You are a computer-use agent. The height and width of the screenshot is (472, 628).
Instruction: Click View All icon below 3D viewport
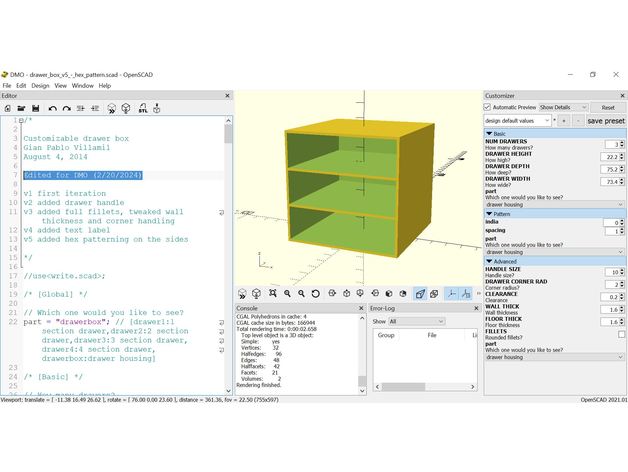pyautogui.click(x=272, y=293)
